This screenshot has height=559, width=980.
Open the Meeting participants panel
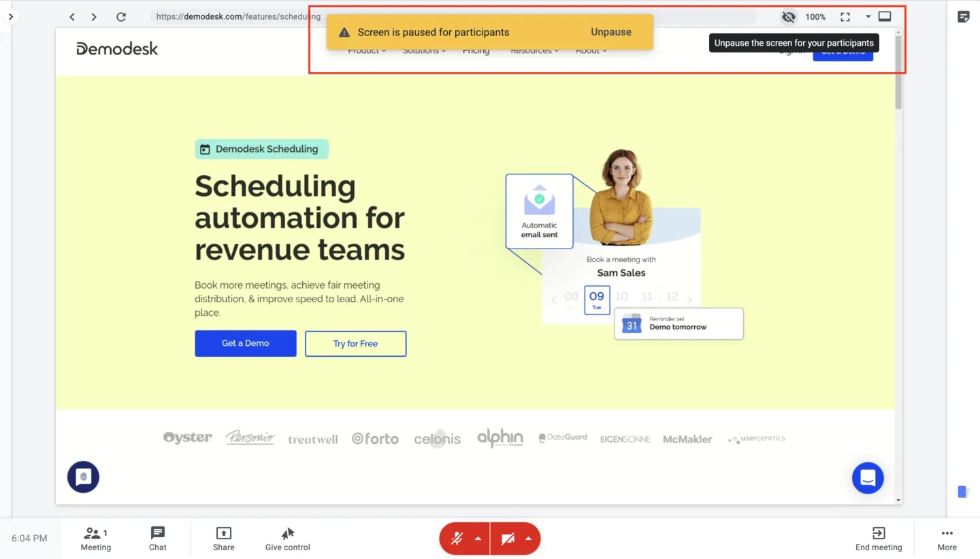tap(95, 539)
